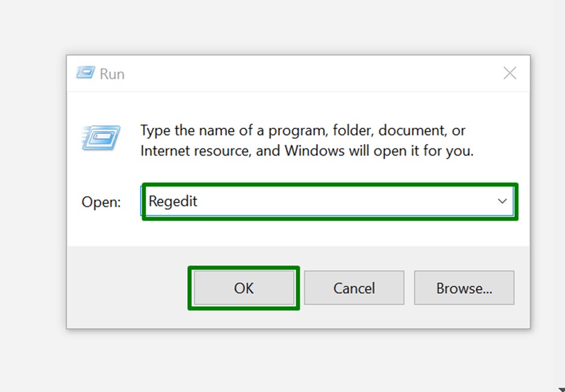The image size is (565, 392).
Task: Expand the Open combo box dropdown arrow
Action: 502,201
